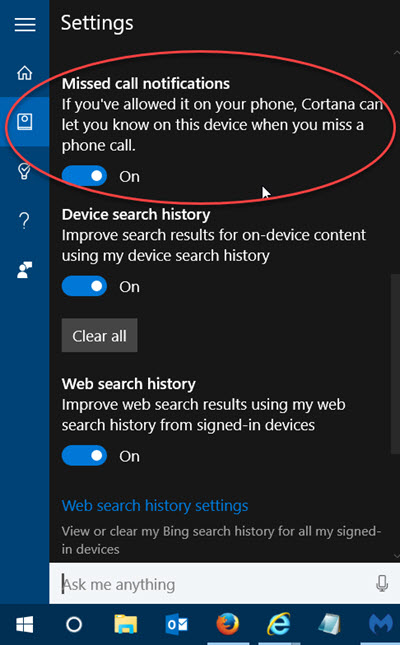Open the Reminders lightbulb icon
Screen dimensions: 400x645
(x=25, y=171)
